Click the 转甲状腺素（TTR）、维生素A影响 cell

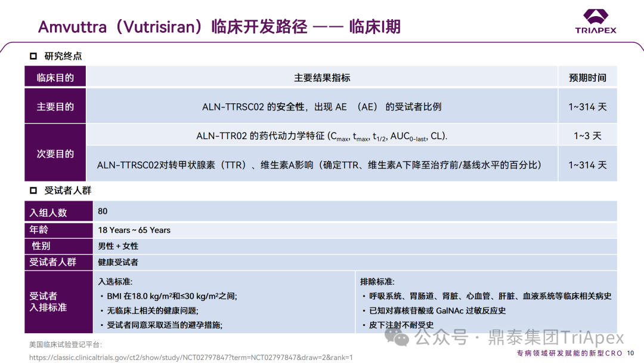tap(322, 164)
